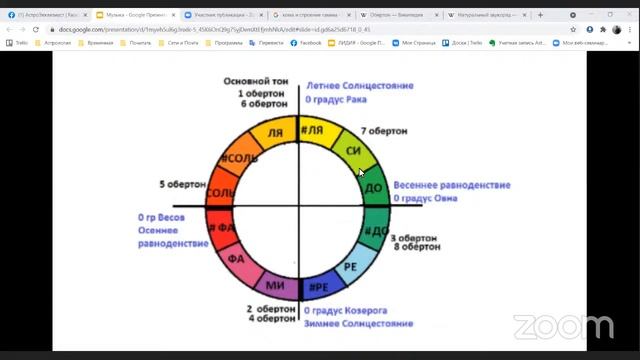Viewport: 640px width, 360px height.
Task: Click the yellow-orange ЛЯ segment
Action: point(274,133)
